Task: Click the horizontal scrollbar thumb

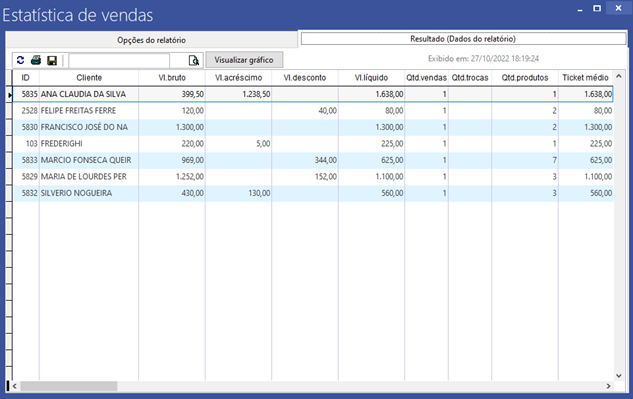Action: pos(69,386)
